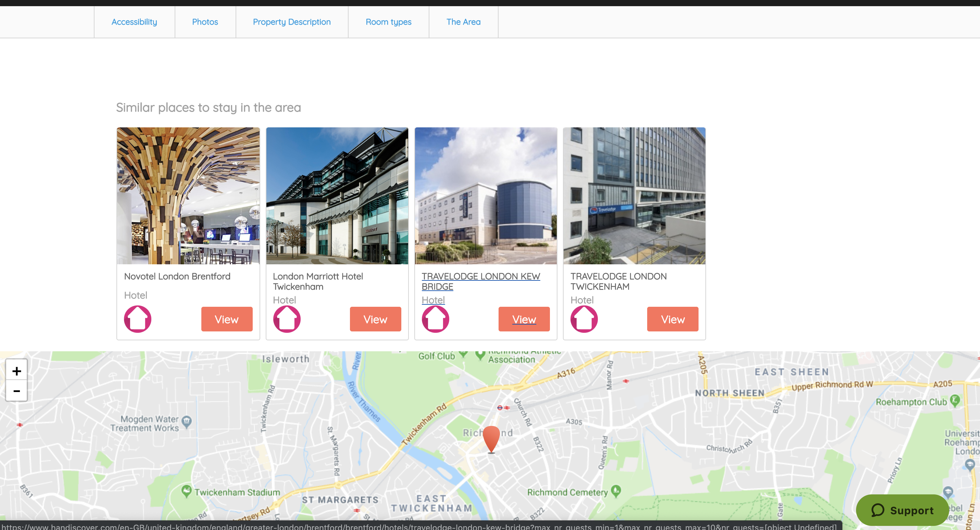Switch to the Photos tab
This screenshot has width=980, height=530.
(205, 22)
